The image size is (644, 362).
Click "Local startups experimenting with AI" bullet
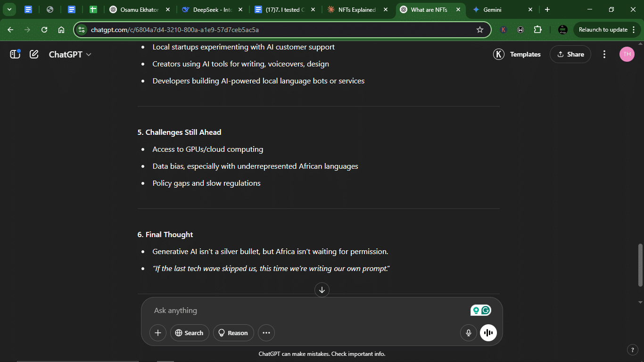pyautogui.click(x=244, y=47)
